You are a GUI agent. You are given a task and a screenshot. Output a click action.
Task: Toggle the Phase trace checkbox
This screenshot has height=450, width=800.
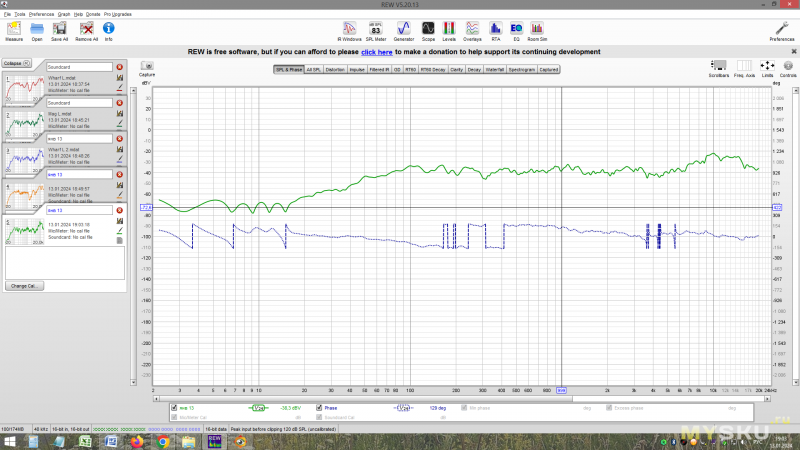point(319,408)
